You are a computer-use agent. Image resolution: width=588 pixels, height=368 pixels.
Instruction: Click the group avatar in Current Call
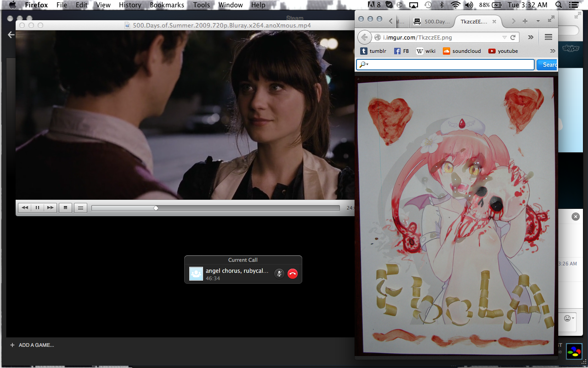coord(196,274)
